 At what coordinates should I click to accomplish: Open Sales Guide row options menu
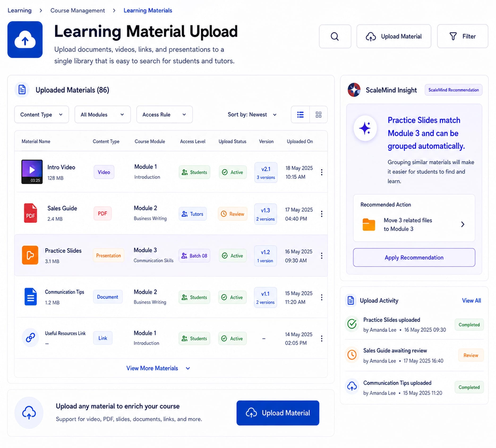tap(321, 214)
